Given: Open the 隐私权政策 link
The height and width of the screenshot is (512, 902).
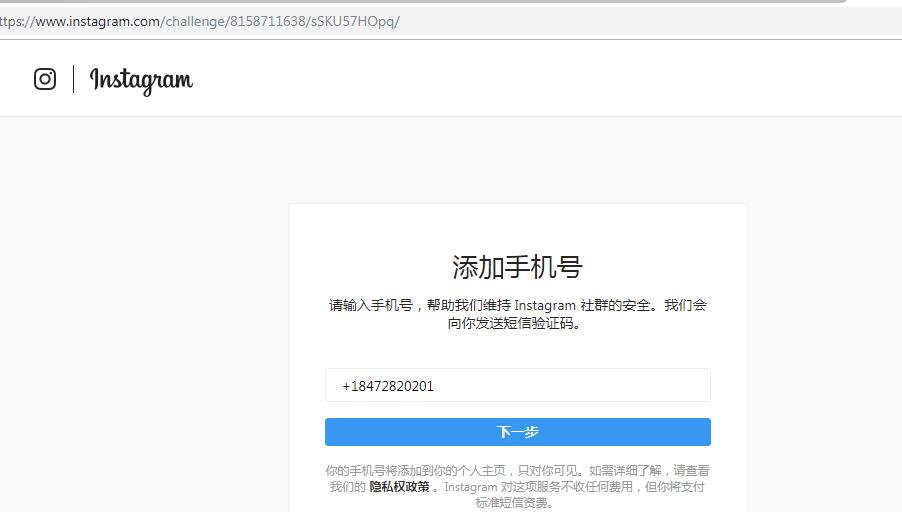Looking at the screenshot, I should tap(399, 487).
